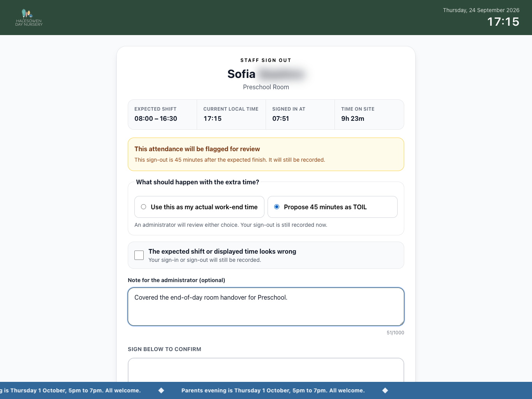Click the Halesowen Day Nursery logo
Screen dimensions: 532x399
[x=29, y=18]
